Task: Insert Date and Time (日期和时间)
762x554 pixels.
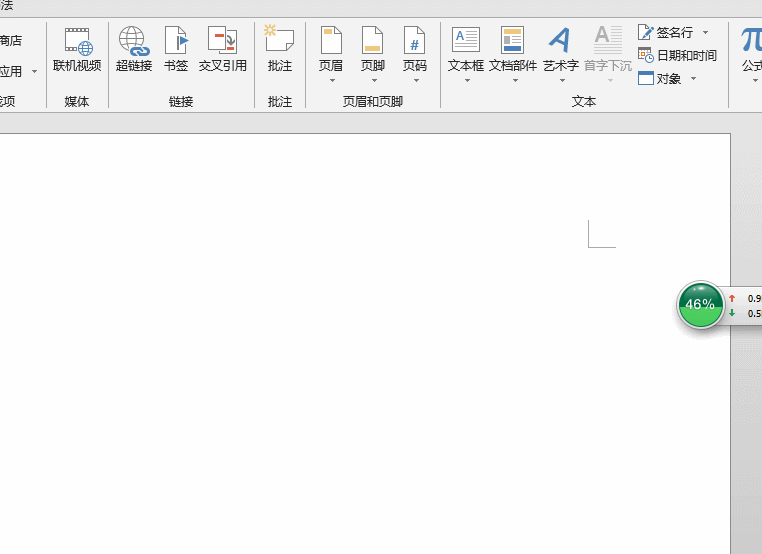Action: 679,56
